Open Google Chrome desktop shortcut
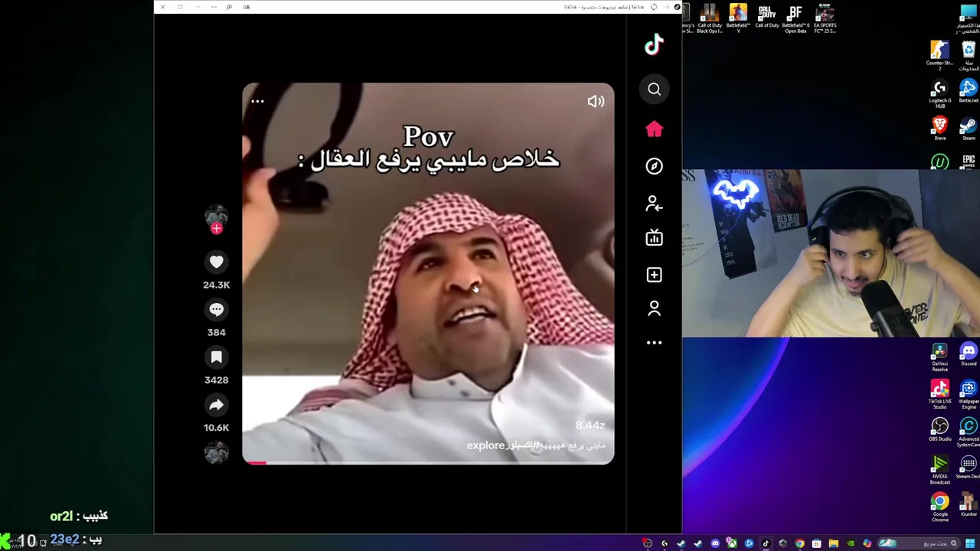Image resolution: width=980 pixels, height=551 pixels. pos(939,507)
